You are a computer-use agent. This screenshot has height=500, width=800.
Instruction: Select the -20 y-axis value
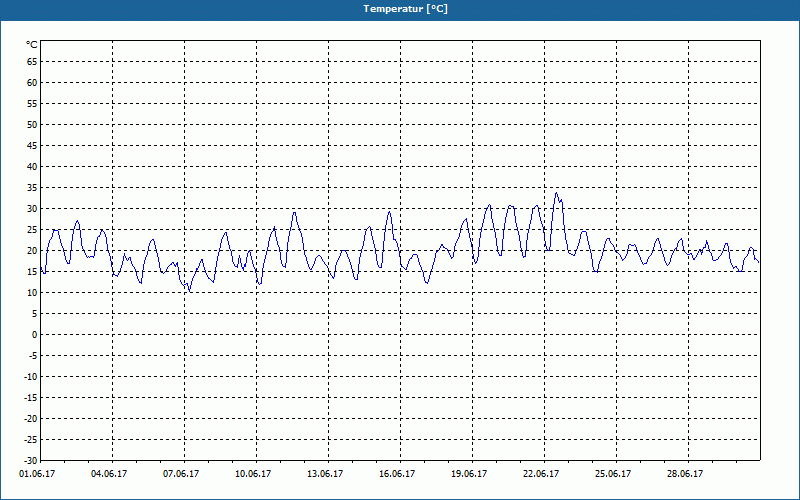[30, 418]
